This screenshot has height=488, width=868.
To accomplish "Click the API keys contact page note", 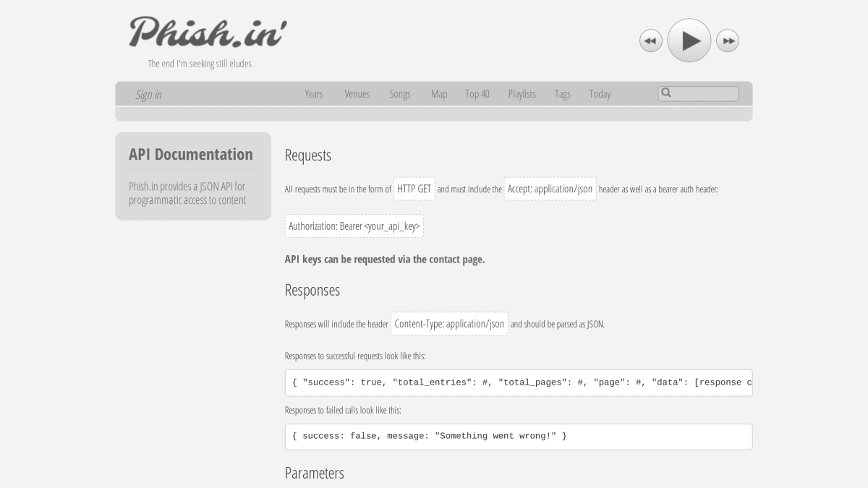I will pos(385,260).
